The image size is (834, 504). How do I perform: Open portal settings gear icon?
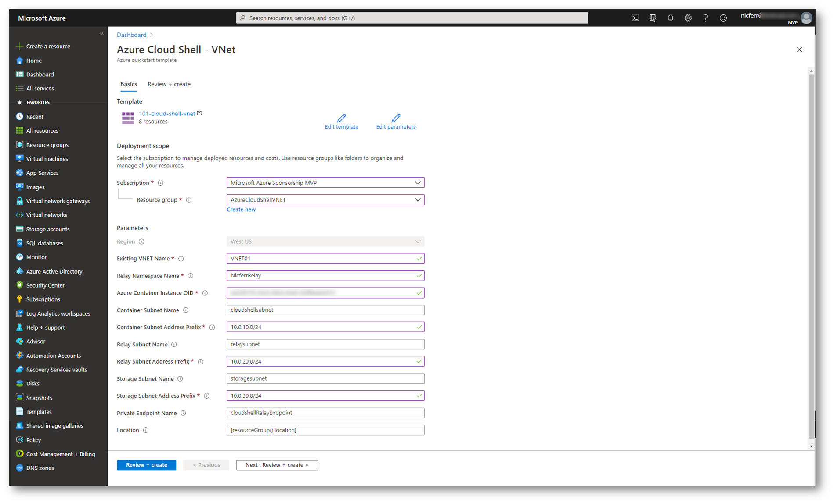point(688,18)
